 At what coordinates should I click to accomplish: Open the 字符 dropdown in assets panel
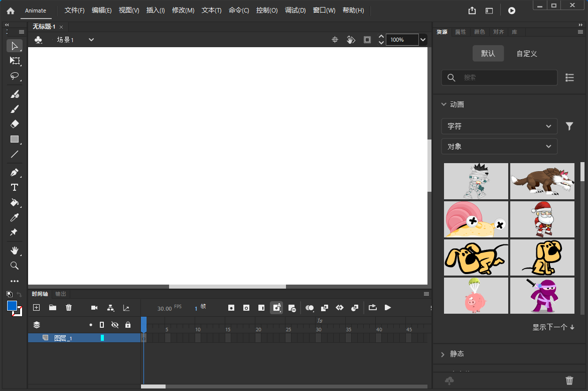coord(499,126)
